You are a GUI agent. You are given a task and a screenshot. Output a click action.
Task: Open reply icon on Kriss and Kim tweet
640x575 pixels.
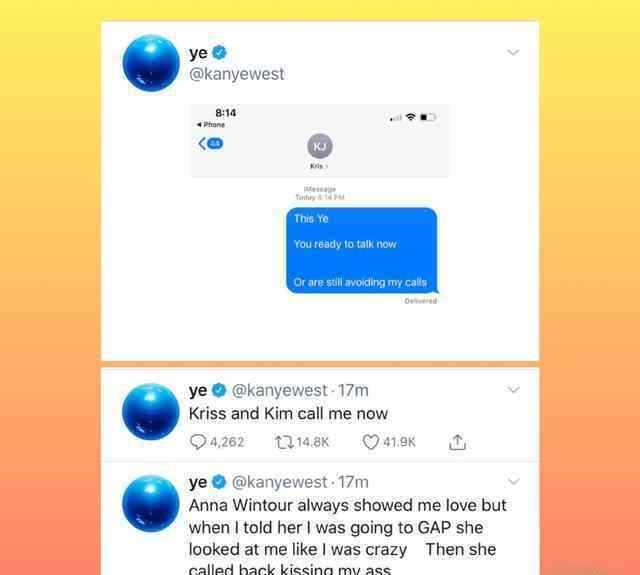coord(198,442)
